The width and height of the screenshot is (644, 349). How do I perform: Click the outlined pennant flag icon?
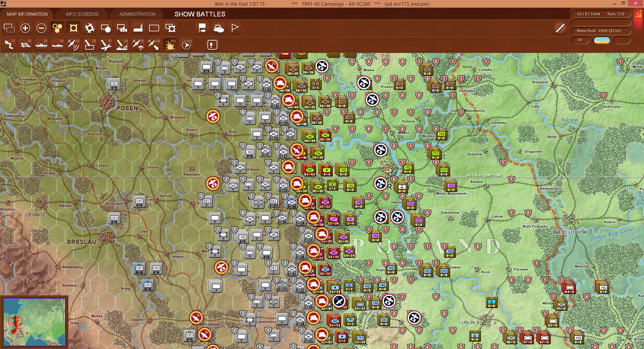pos(235,28)
